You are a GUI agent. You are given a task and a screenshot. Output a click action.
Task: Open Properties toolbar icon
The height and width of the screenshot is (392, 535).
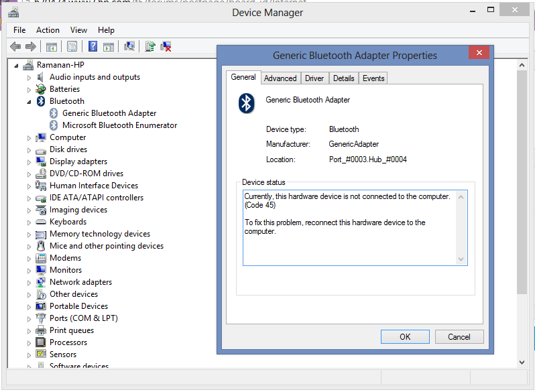tap(72, 46)
